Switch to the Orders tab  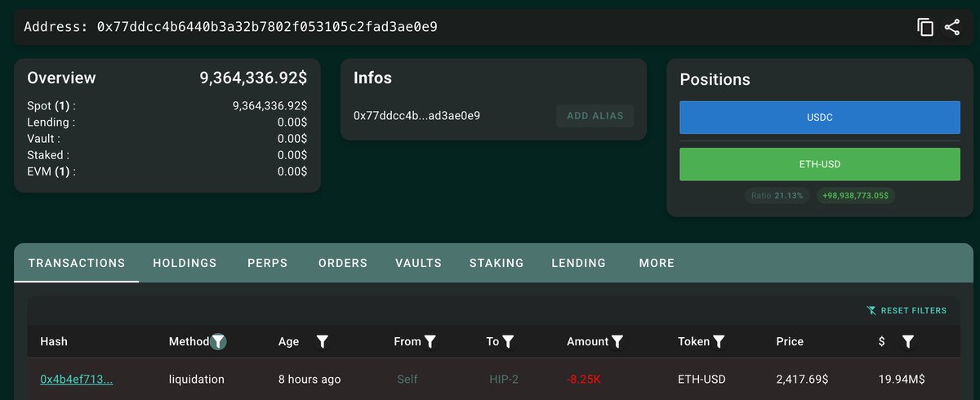pyautogui.click(x=343, y=263)
